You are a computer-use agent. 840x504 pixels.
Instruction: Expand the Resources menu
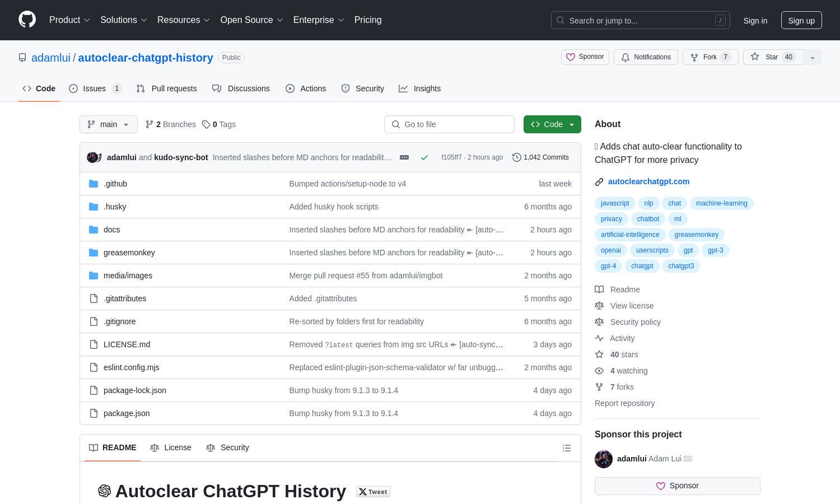coord(183,20)
